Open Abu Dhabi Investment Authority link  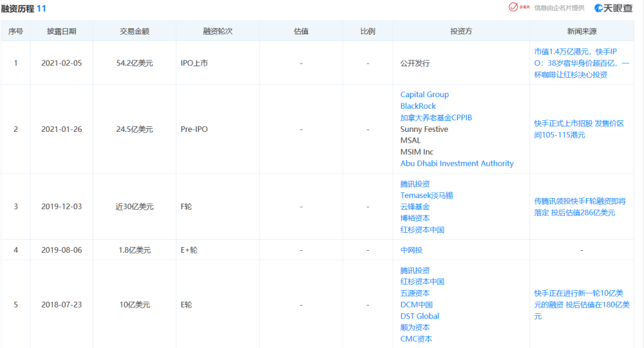457,163
